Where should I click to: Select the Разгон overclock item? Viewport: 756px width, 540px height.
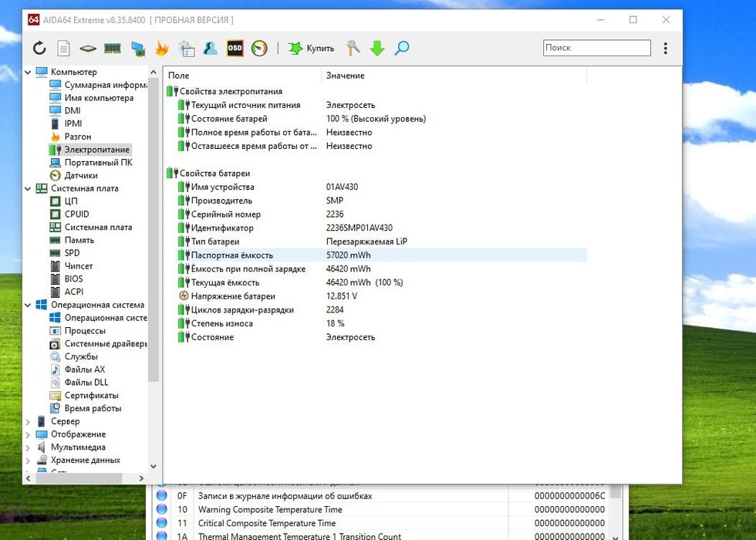[x=78, y=137]
